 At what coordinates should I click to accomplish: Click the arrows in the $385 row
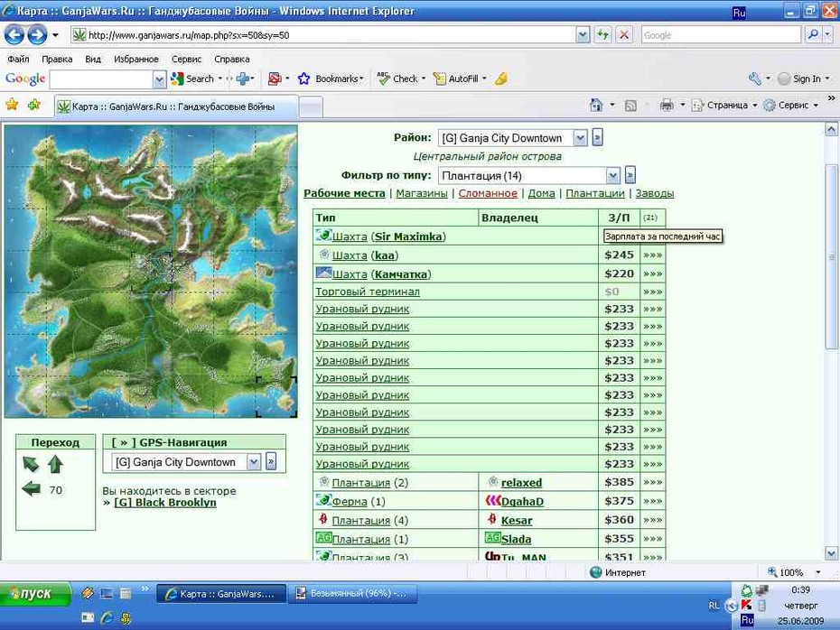(652, 482)
